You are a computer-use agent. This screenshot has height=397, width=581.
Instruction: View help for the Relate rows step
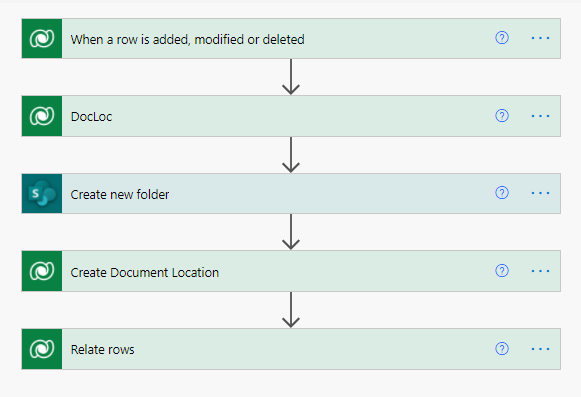tap(502, 348)
